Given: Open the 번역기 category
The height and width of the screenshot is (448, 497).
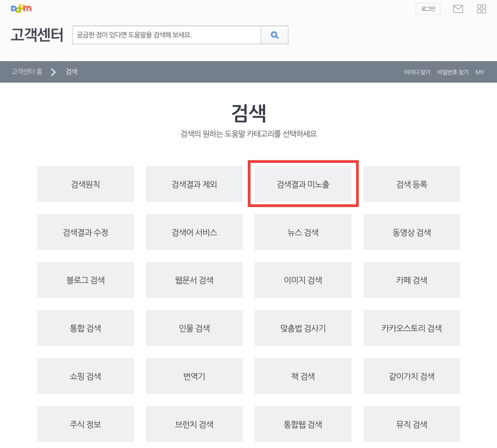Looking at the screenshot, I should 194,376.
